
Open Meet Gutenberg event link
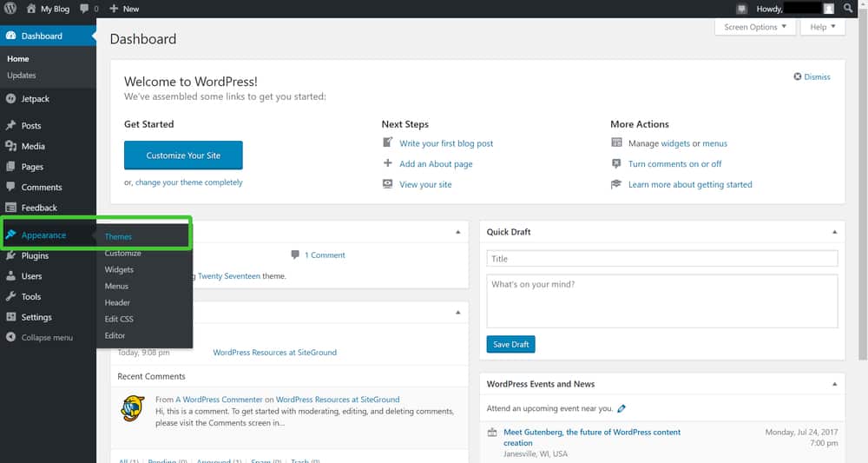click(x=592, y=438)
